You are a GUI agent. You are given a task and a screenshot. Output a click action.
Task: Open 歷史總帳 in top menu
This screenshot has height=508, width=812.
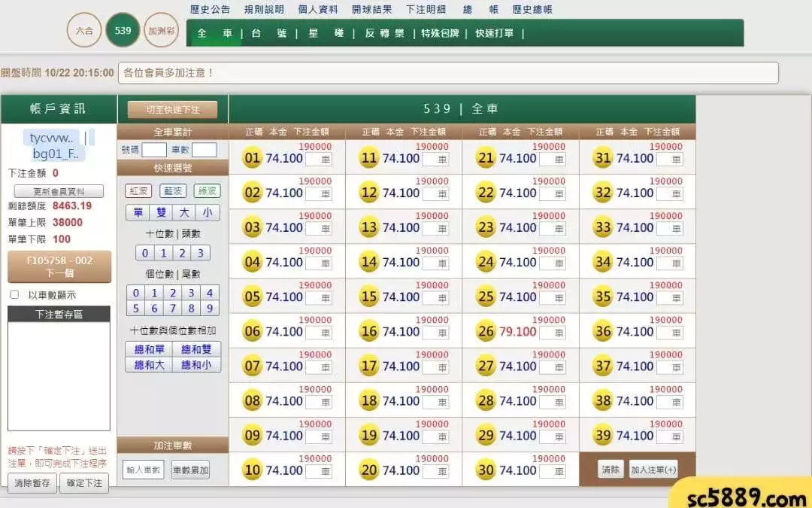point(532,9)
